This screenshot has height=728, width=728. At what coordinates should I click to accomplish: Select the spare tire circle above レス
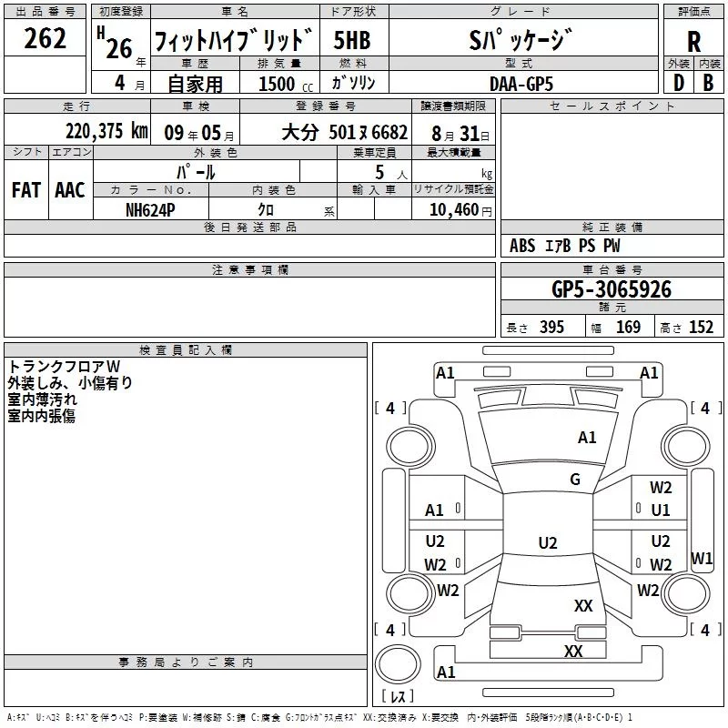398,664
